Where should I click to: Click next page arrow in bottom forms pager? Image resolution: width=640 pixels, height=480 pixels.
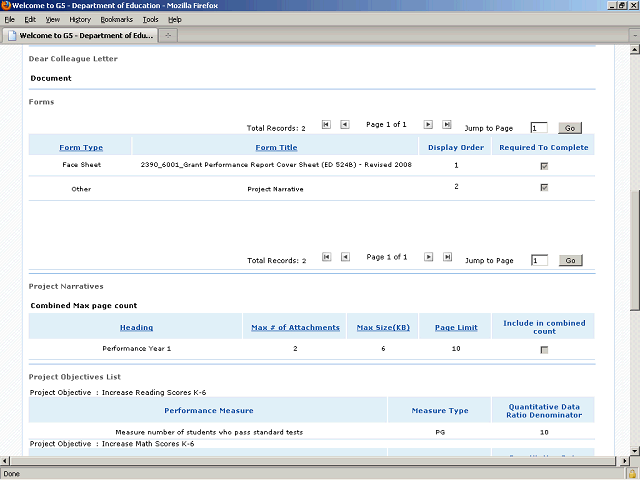[428, 258]
